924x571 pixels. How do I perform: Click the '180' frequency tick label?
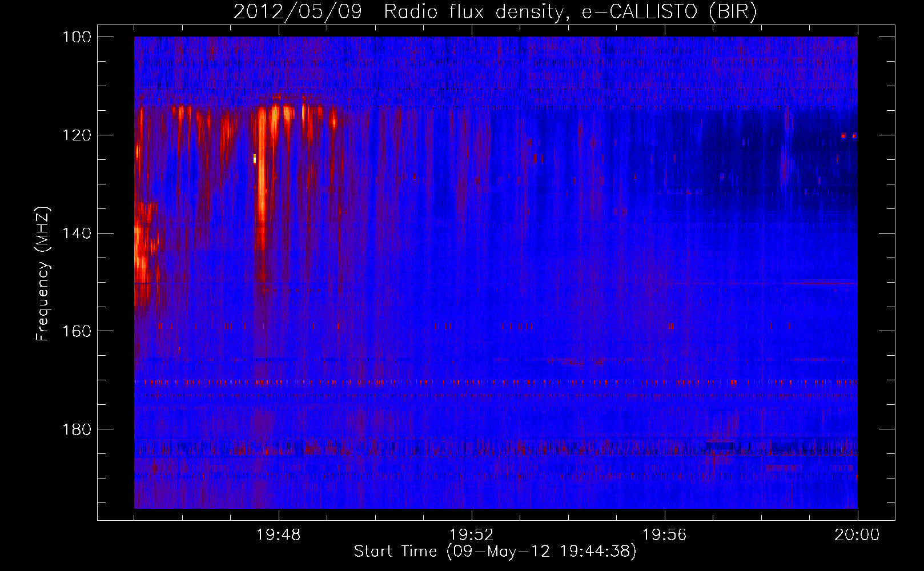77,429
